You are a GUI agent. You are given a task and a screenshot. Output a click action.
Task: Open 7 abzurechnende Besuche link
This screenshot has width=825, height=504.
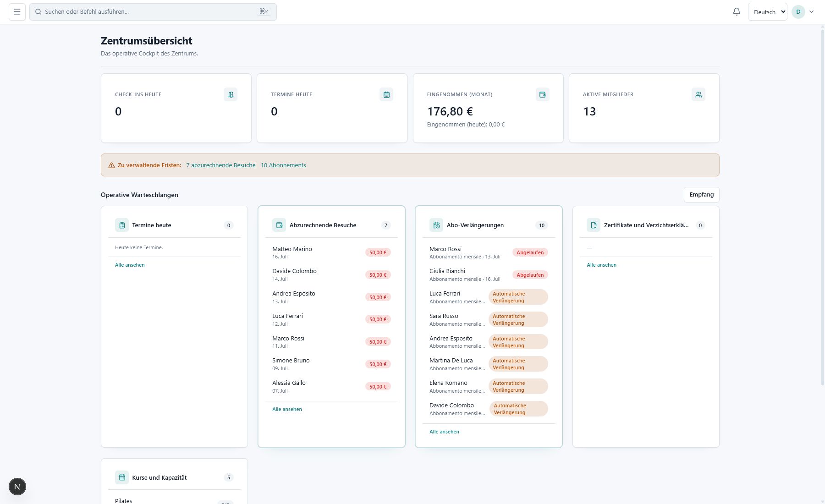[x=221, y=165]
